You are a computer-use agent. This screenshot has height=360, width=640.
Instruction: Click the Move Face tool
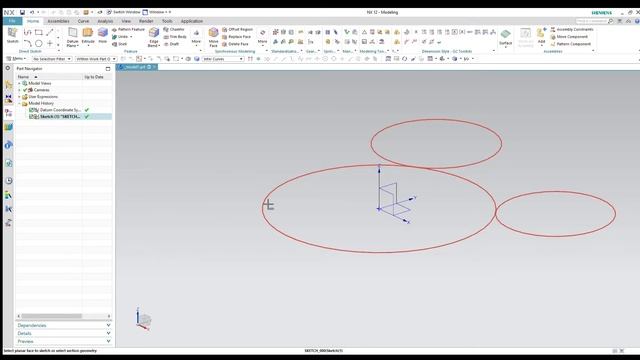[213, 37]
